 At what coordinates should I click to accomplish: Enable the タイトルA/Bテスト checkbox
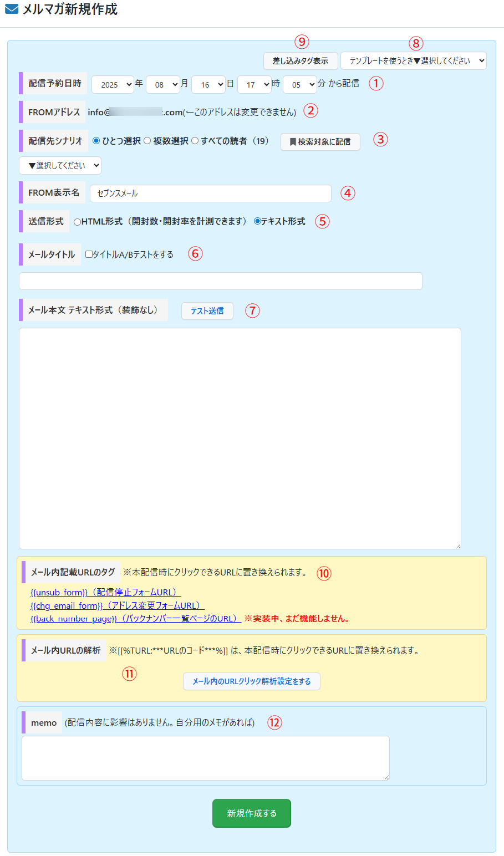(89, 254)
